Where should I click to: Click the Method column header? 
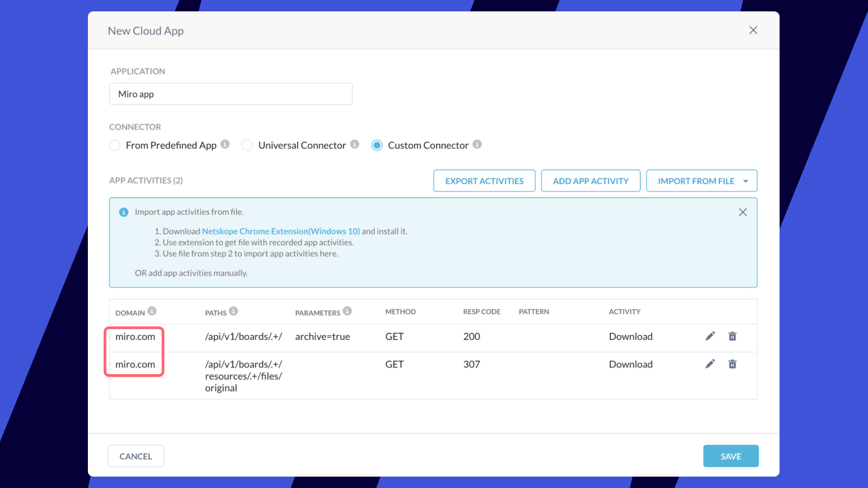click(x=400, y=312)
